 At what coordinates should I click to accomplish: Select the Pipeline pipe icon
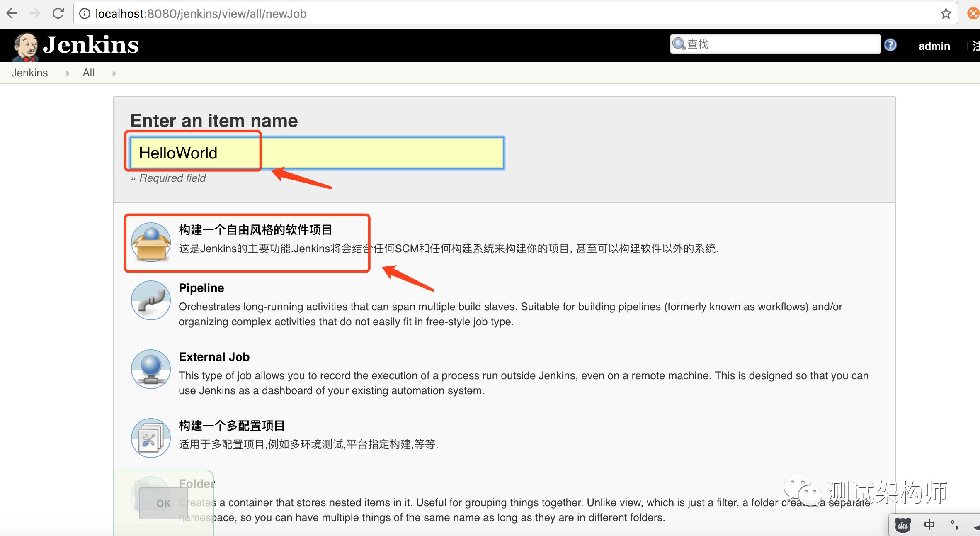(x=151, y=300)
